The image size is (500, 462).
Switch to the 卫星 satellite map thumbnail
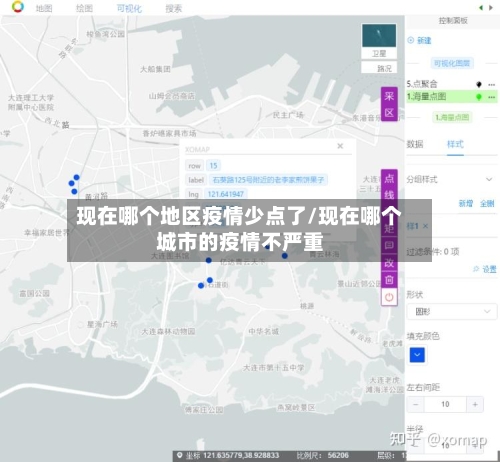point(379,41)
